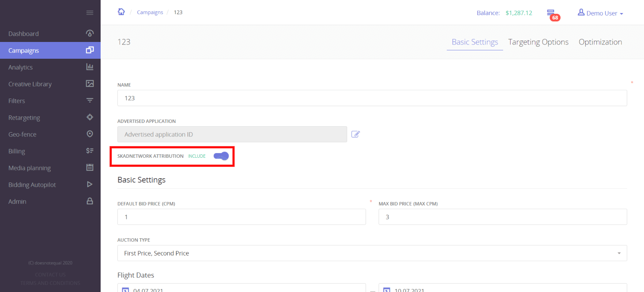This screenshot has width=644, height=292.
Task: Click the CONTACT US footer link
Action: click(x=50, y=274)
